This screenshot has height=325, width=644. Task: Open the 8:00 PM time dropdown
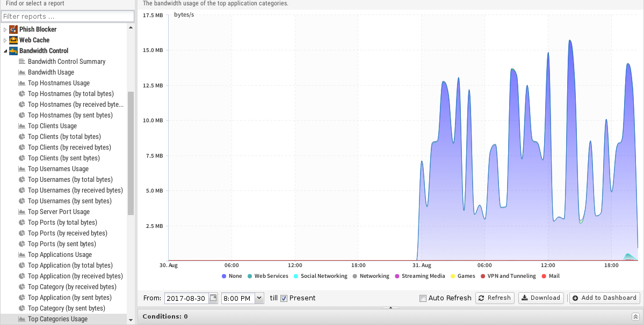click(259, 298)
